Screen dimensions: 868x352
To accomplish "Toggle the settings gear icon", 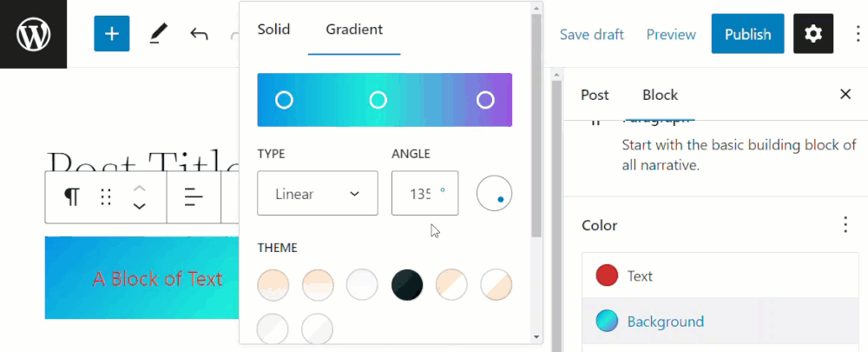I will coord(813,34).
